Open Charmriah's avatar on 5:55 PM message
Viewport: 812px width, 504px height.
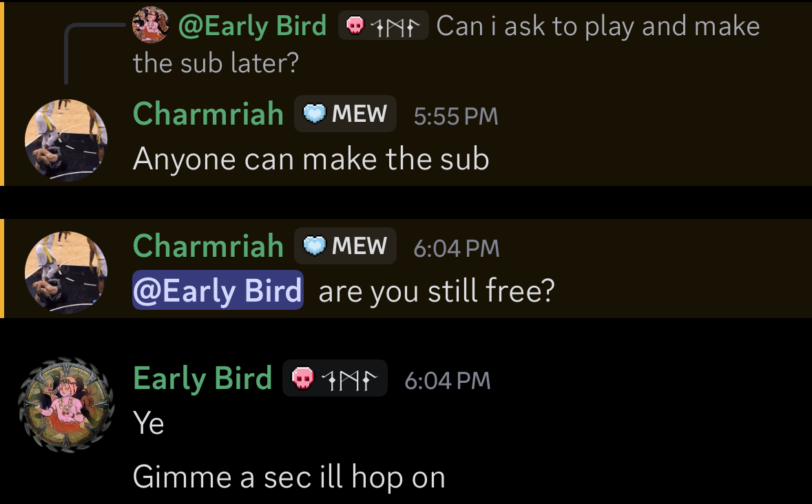(66, 140)
